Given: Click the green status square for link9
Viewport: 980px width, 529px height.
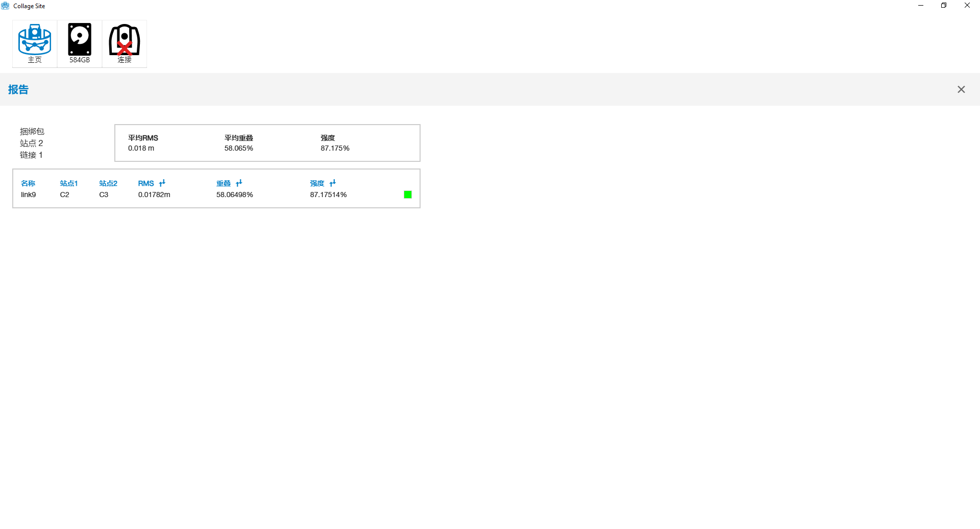Looking at the screenshot, I should click(408, 195).
